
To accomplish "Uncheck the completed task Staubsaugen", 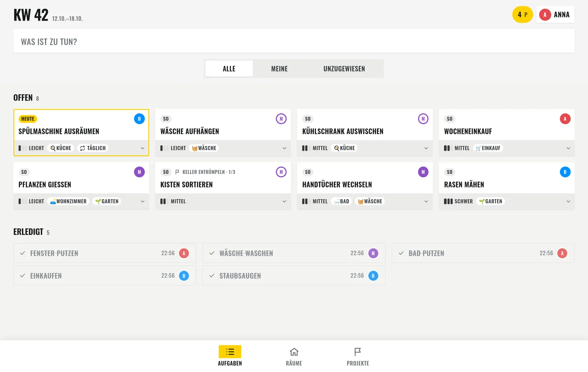I will 212,276.
